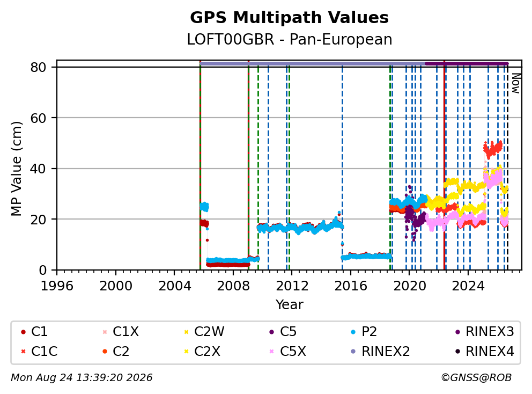Click the solid red vertical line near 2022

tap(444, 165)
